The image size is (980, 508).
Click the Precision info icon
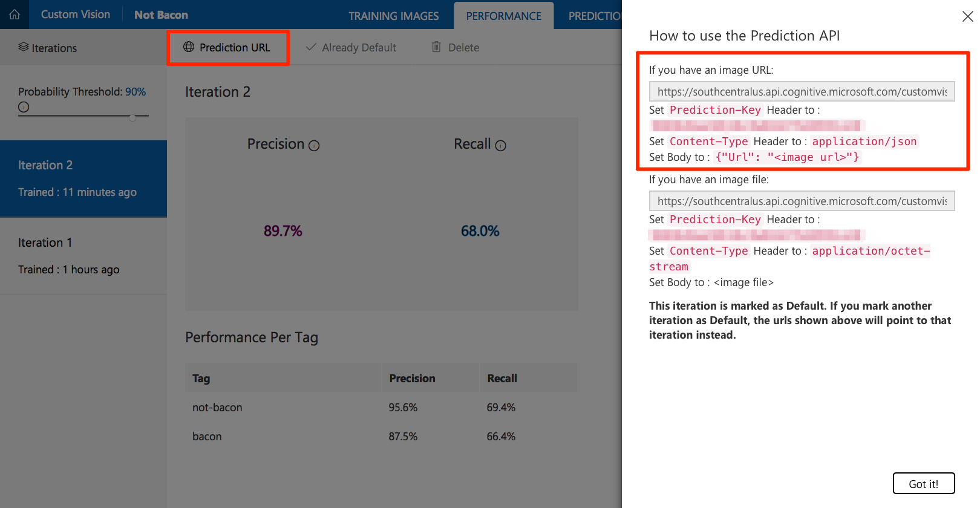(314, 146)
